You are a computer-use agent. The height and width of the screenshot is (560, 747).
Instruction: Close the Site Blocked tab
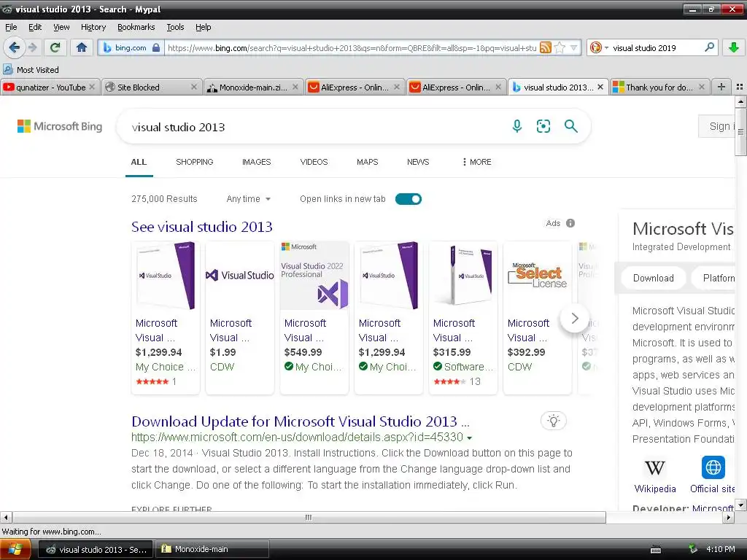(193, 87)
